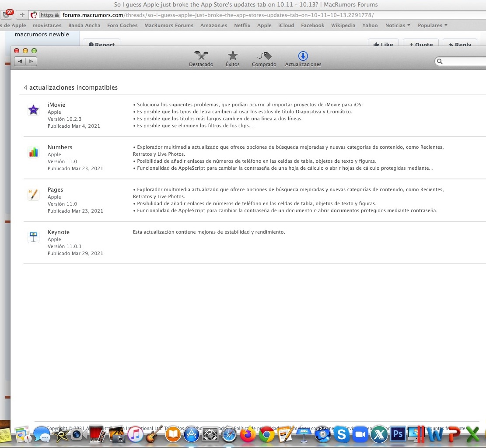Click 'Versión 10.2.3' under iMovie
This screenshot has width=486, height=448.
tap(64, 119)
